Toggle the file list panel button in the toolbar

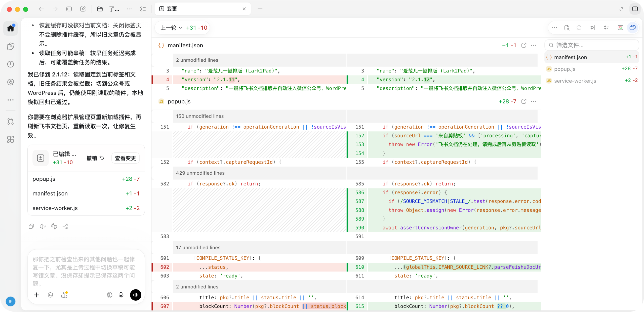tap(632, 28)
